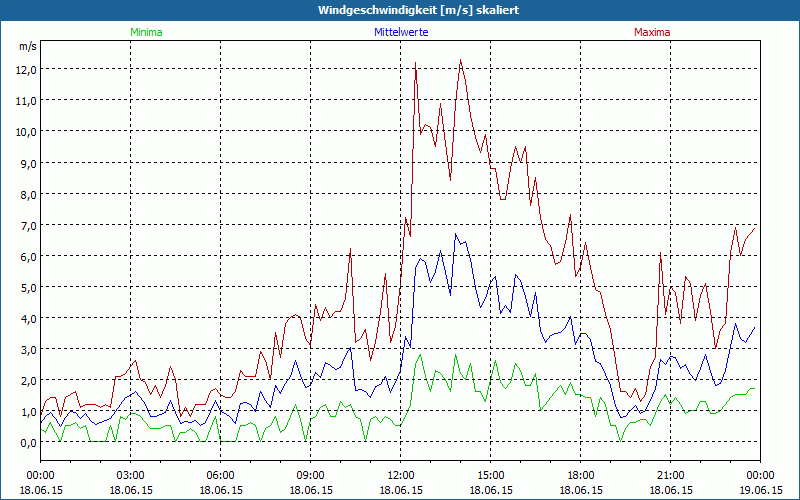The image size is (800, 500).
Task: Click the blue Mittelwerte peak near 14:00
Action: [456, 234]
